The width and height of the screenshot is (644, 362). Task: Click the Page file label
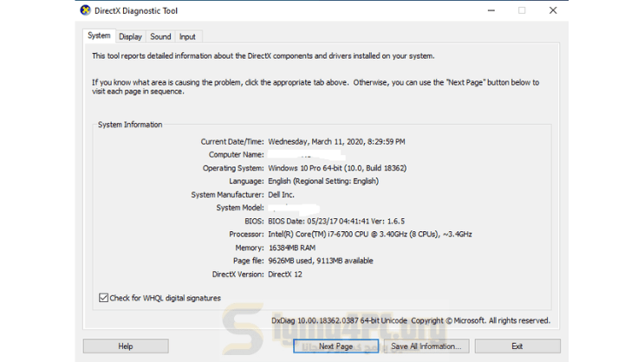click(x=249, y=261)
